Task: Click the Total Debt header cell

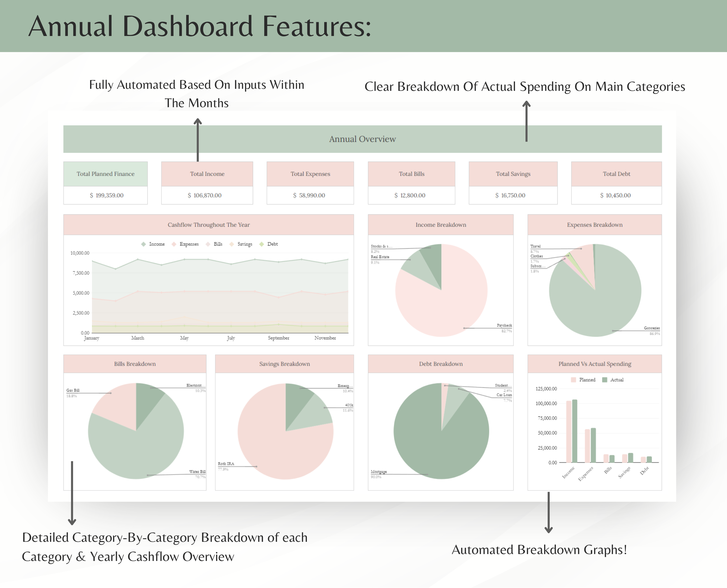Action: [617, 174]
